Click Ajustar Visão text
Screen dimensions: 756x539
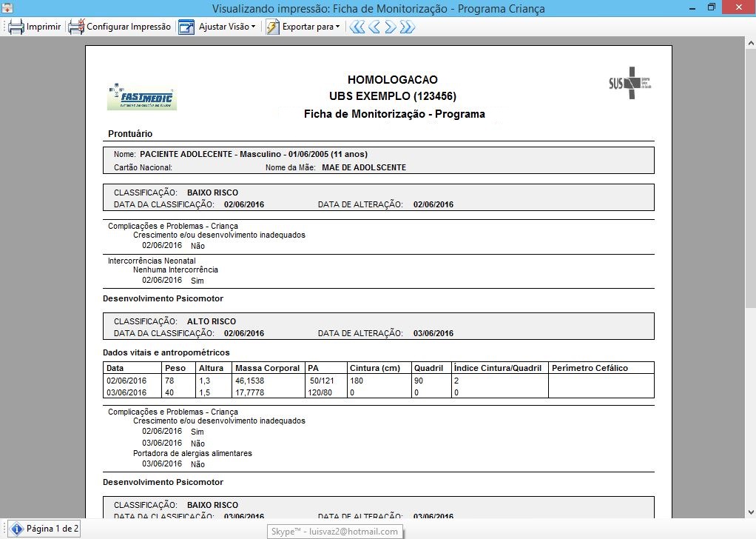click(x=223, y=27)
